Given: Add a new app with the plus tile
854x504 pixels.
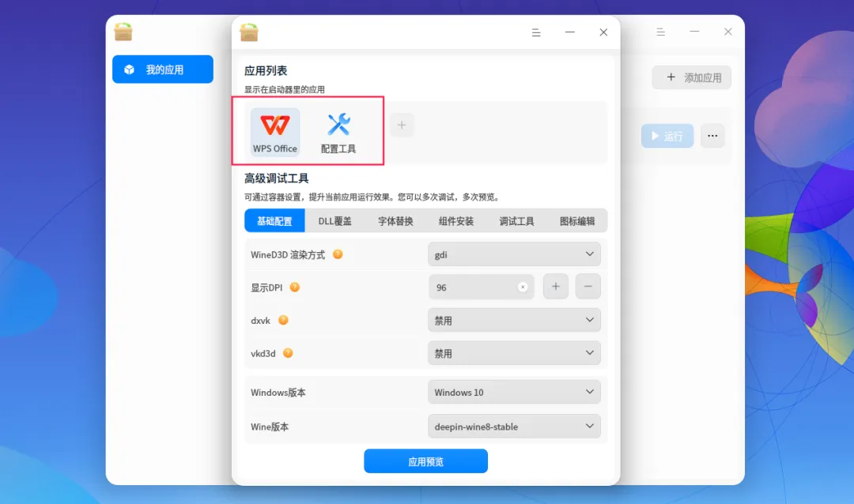Looking at the screenshot, I should pos(402,125).
